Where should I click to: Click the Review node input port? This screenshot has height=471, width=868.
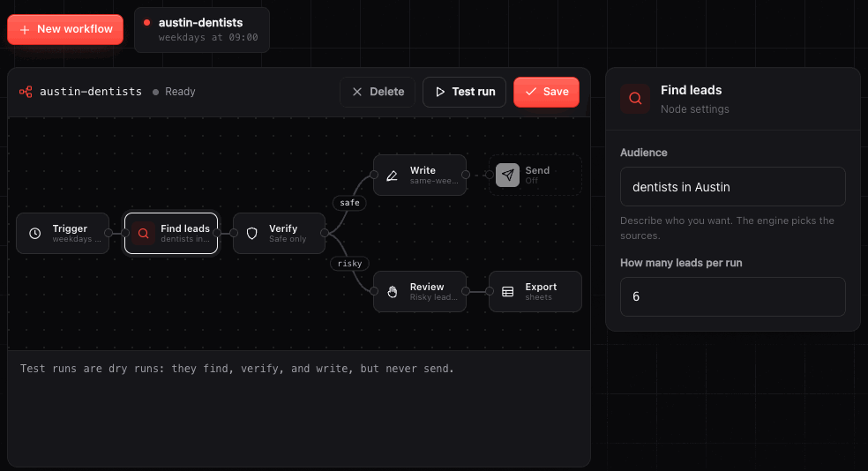pos(374,291)
